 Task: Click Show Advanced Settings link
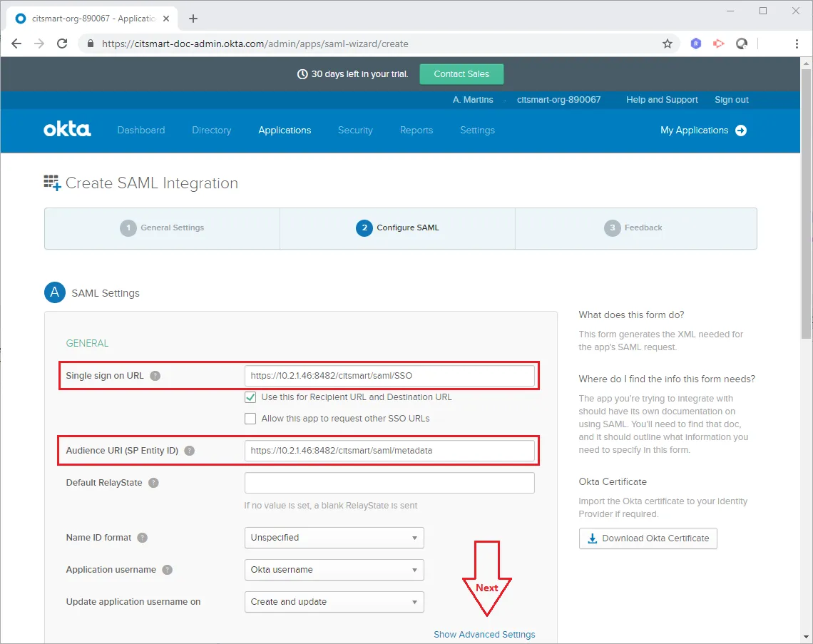pos(484,635)
